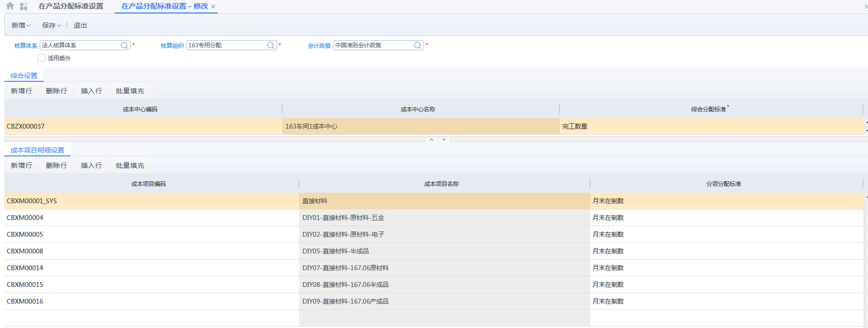Viewport: 868px width, 328px height.
Task: Switch to the 在产品分配标准设置 tab
Action: [71, 6]
